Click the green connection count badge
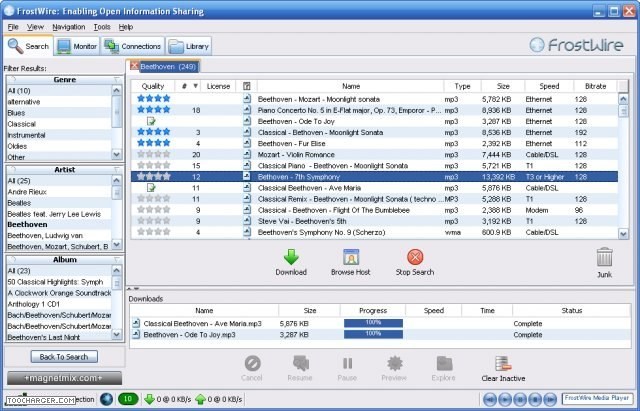Screen dimensions: 640x411 pos(127,399)
